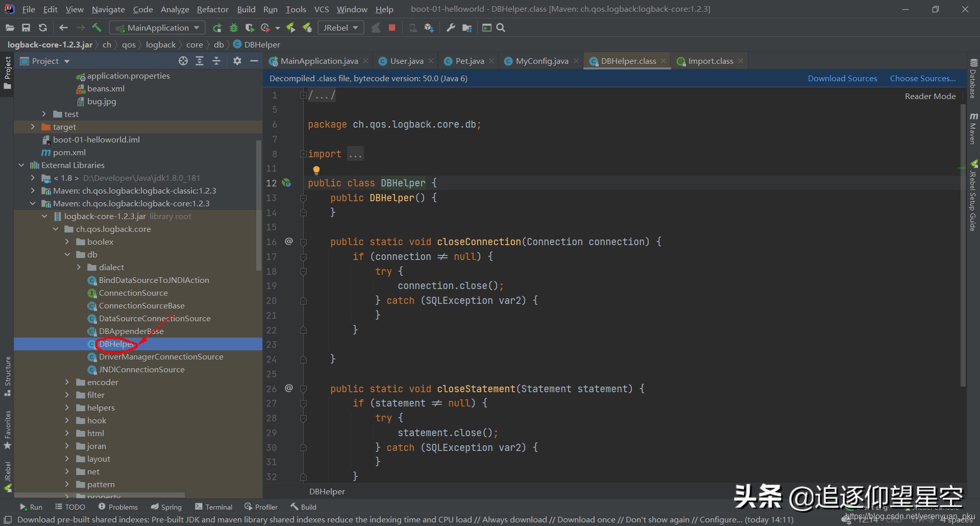Toggle tool window bars at bottom-left corner
Viewport: 980px width, 526px height.
8,520
